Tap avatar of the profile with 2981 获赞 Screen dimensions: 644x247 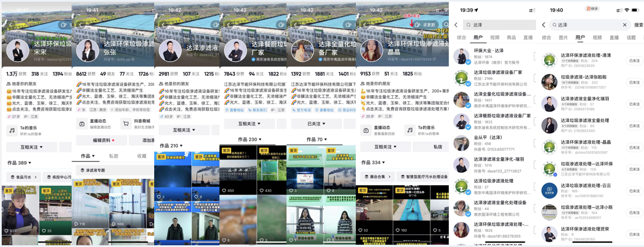click(170, 50)
